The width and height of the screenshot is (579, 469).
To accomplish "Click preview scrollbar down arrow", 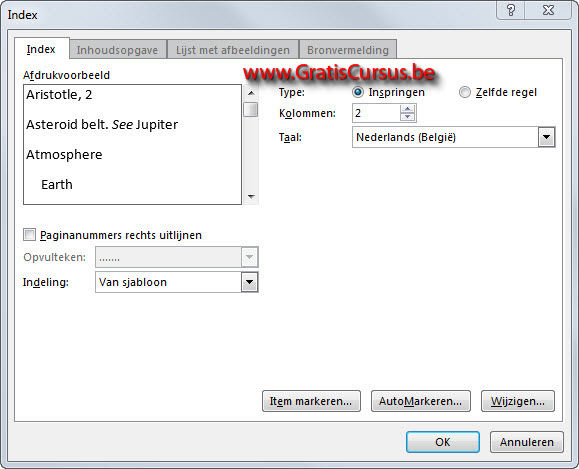I will pos(251,196).
